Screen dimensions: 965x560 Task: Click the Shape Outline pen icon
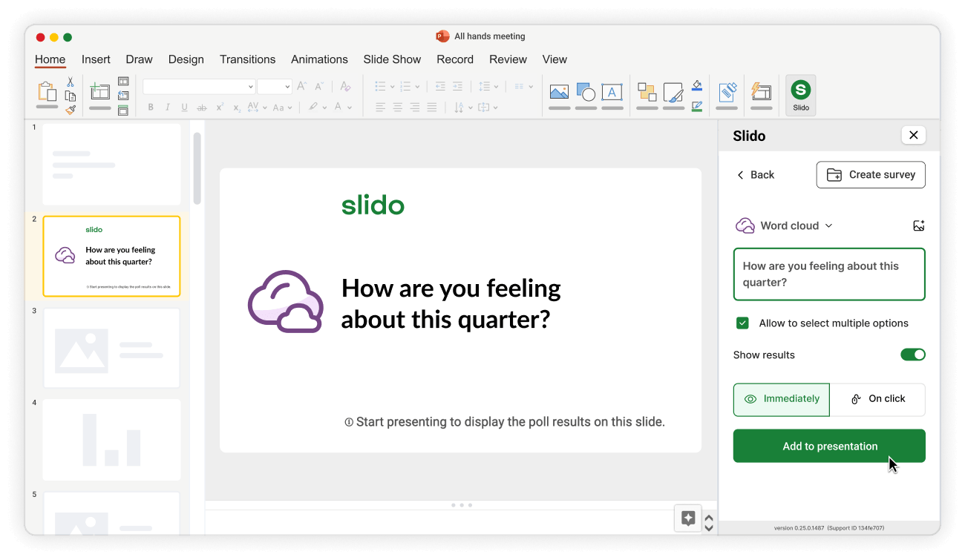[696, 106]
